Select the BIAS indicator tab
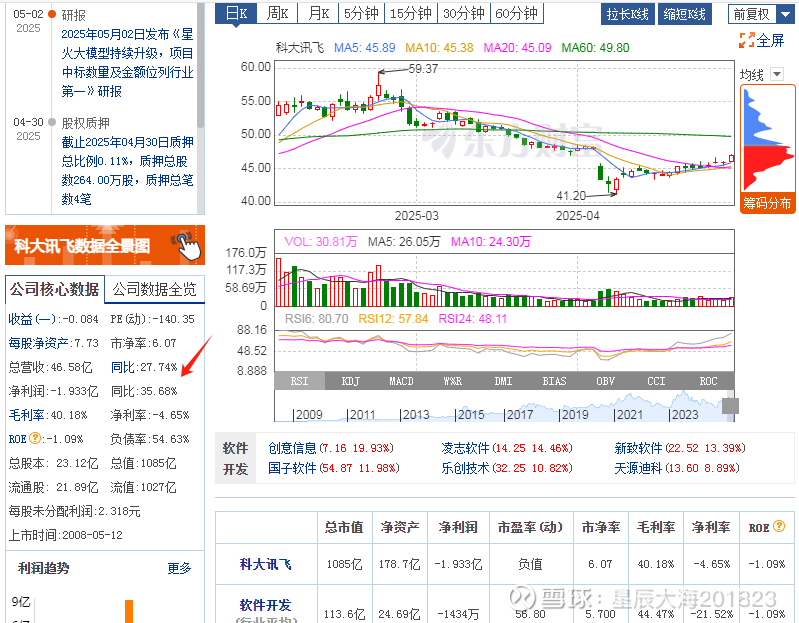 click(554, 381)
